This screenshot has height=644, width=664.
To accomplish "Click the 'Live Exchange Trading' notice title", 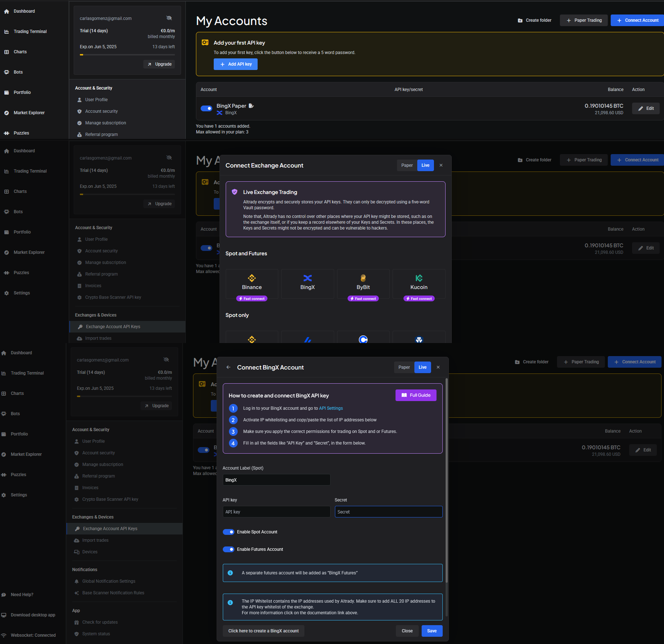I will tap(270, 192).
